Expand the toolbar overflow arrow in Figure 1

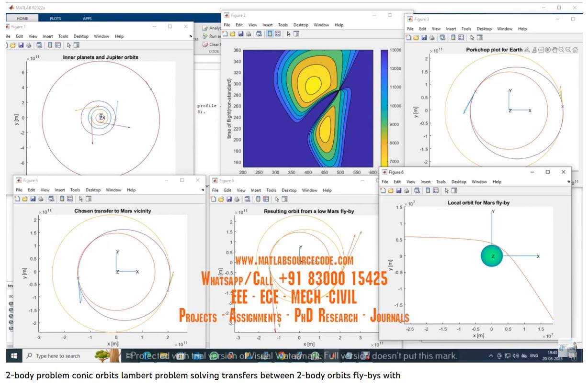tap(191, 36)
